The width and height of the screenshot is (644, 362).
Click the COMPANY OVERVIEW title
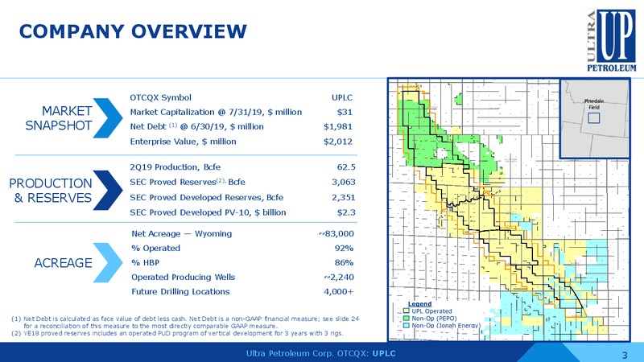click(x=133, y=31)
